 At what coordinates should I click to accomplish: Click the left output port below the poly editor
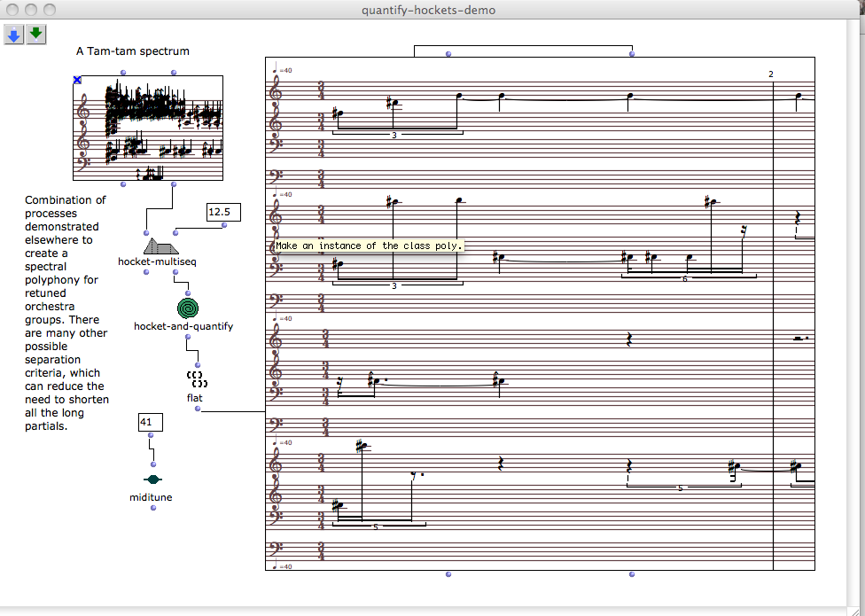(x=448, y=575)
